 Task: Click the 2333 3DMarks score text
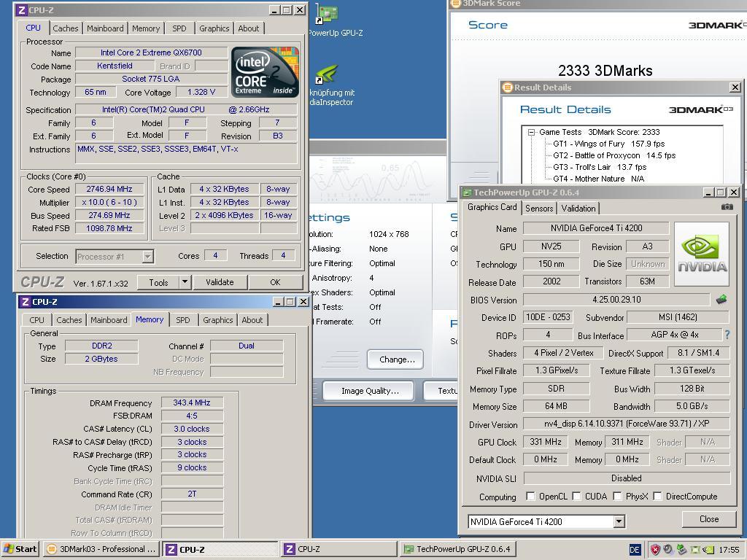point(605,71)
